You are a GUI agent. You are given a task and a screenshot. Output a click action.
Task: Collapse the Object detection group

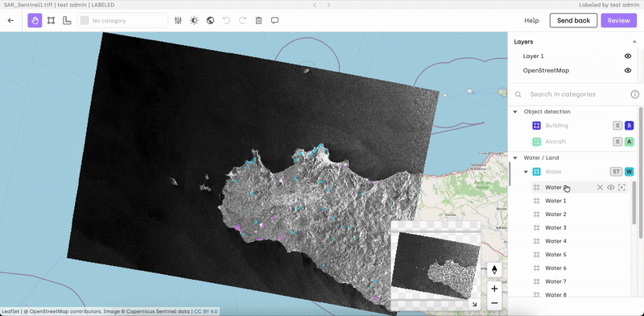point(515,111)
